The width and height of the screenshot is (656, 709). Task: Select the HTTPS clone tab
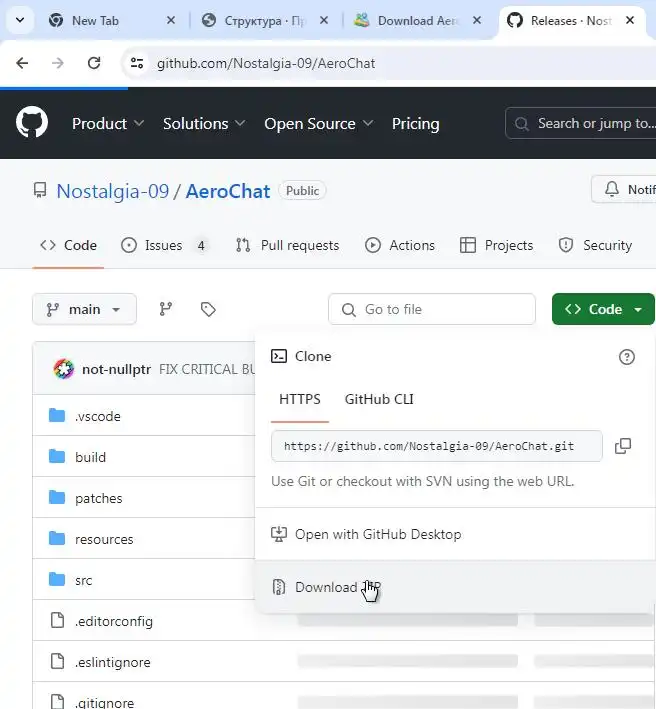(300, 400)
